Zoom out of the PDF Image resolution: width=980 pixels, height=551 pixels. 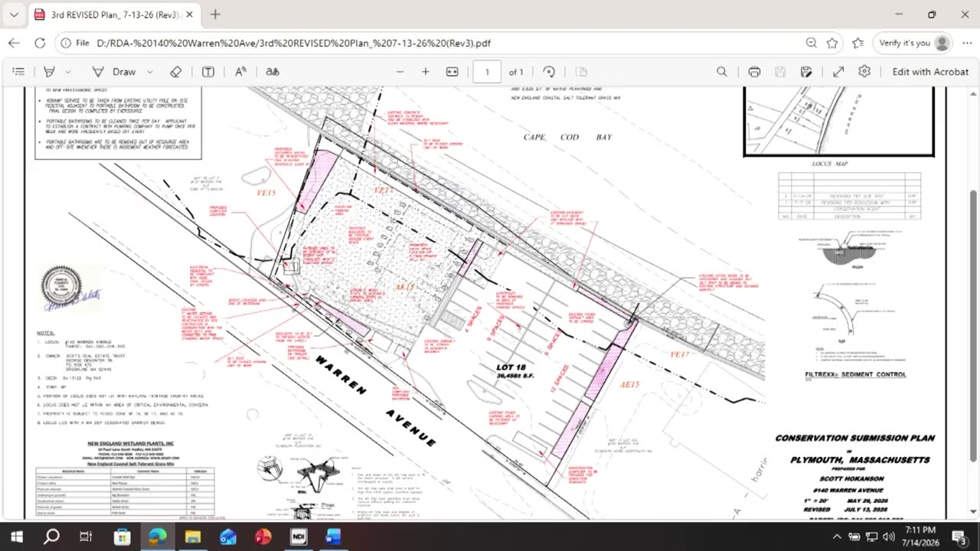400,72
